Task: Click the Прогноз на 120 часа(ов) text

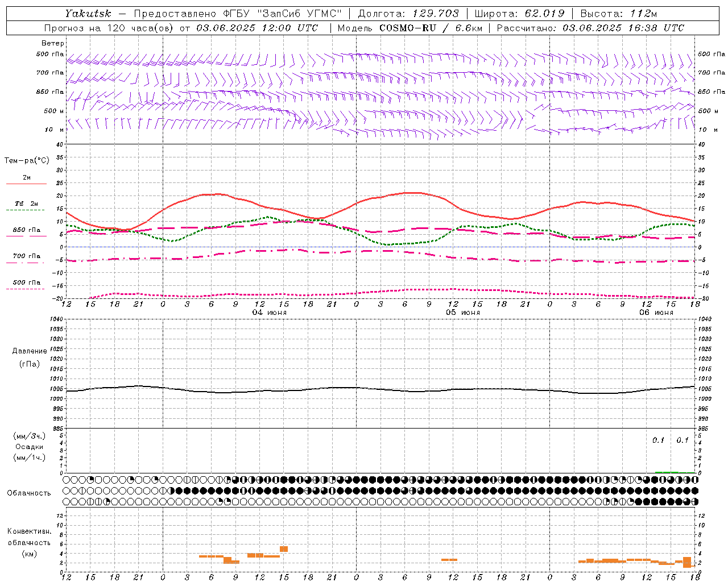Action: point(109,28)
